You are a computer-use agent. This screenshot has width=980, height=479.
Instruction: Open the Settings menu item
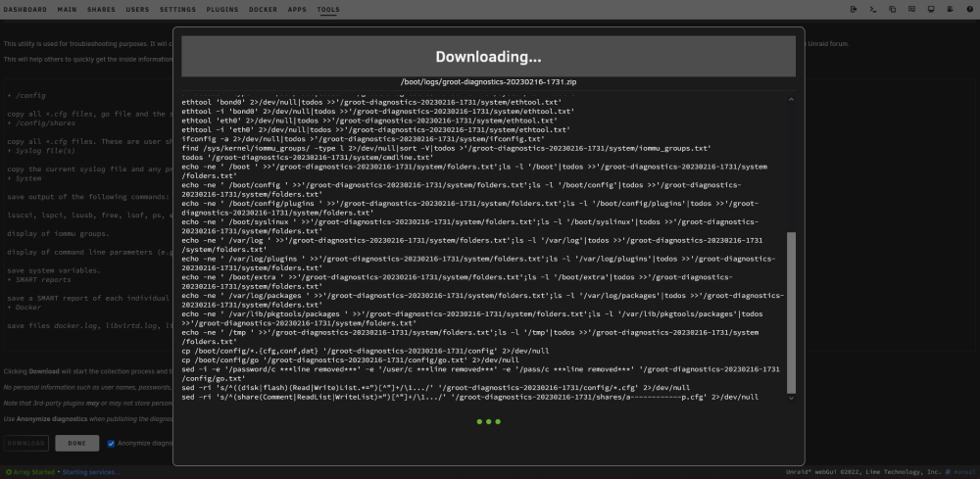(177, 10)
